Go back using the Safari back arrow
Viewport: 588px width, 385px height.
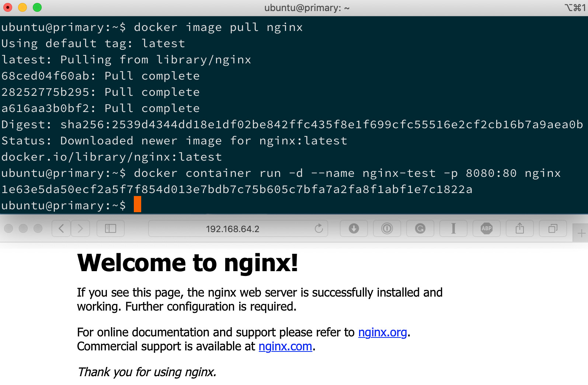pos(61,229)
